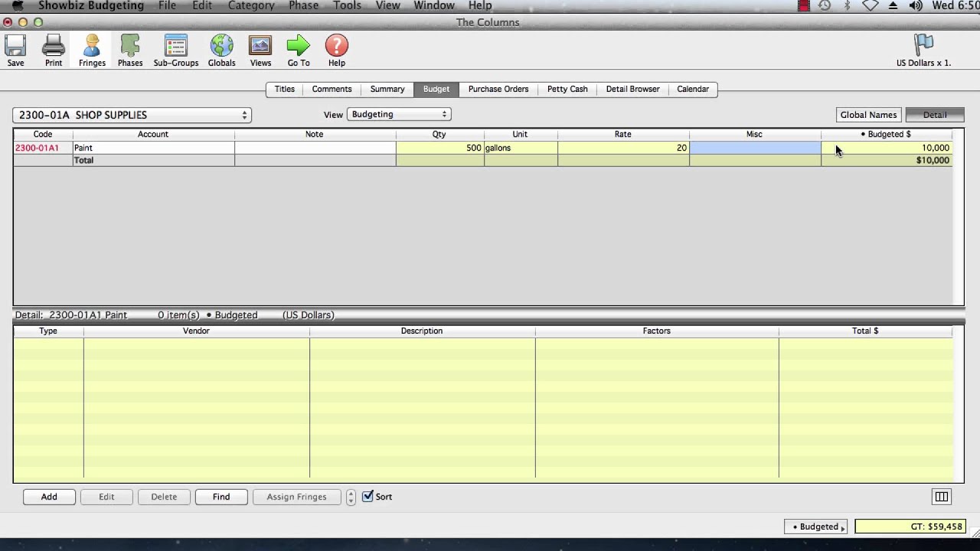Click the Global Names button

868,115
